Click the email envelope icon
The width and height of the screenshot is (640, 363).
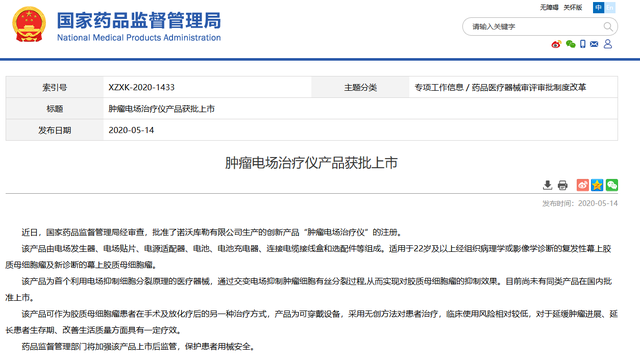(x=594, y=44)
